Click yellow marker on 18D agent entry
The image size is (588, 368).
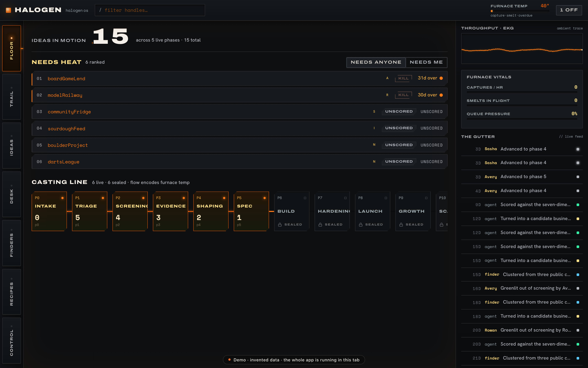click(578, 316)
